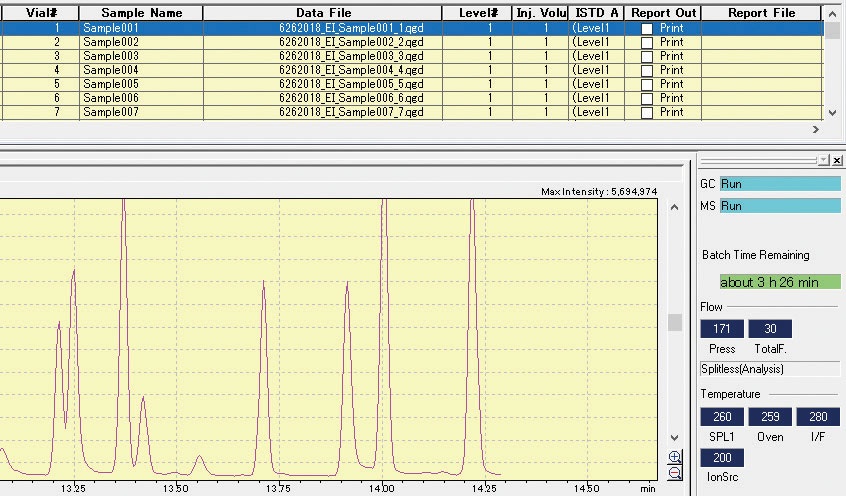Zoom out of the chromatogram

[675, 473]
